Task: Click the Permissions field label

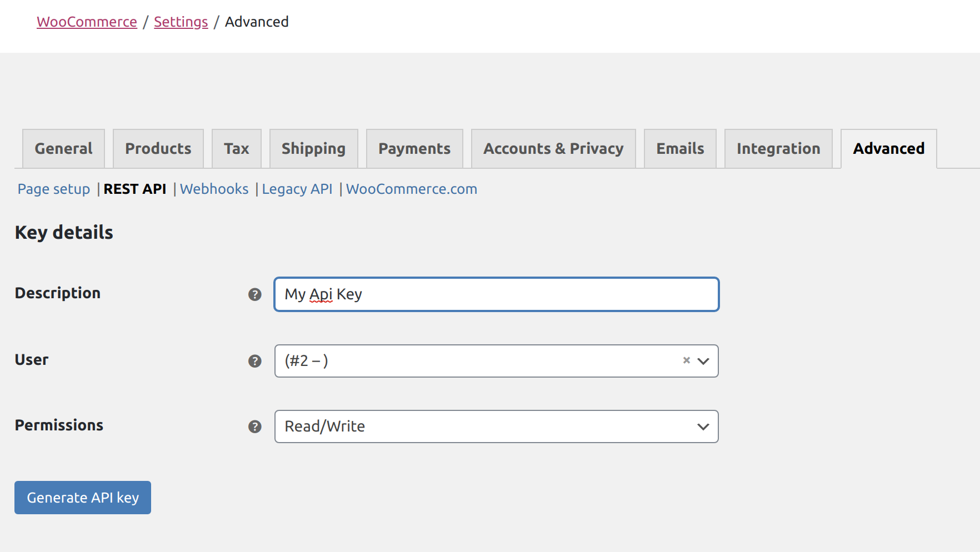Action: [x=59, y=425]
